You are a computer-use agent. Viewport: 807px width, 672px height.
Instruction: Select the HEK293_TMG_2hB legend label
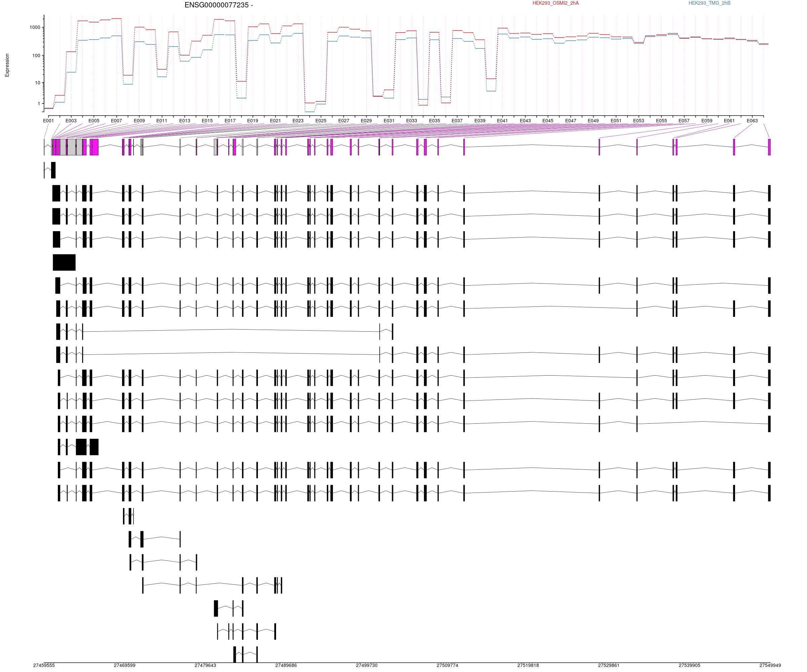point(709,3)
